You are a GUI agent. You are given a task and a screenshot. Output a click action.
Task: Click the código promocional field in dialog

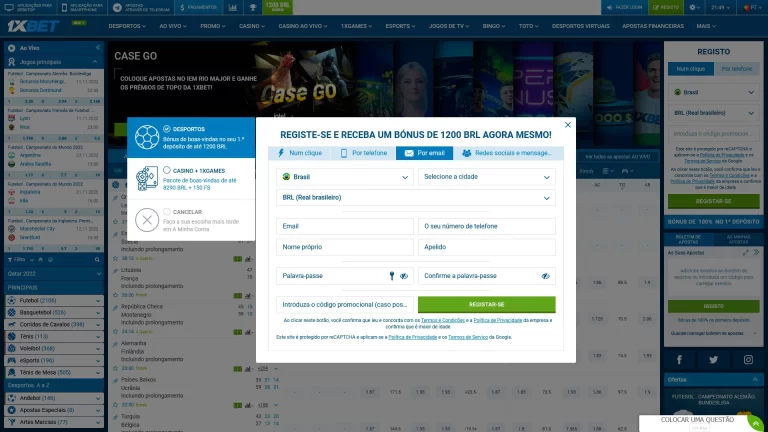pyautogui.click(x=345, y=304)
